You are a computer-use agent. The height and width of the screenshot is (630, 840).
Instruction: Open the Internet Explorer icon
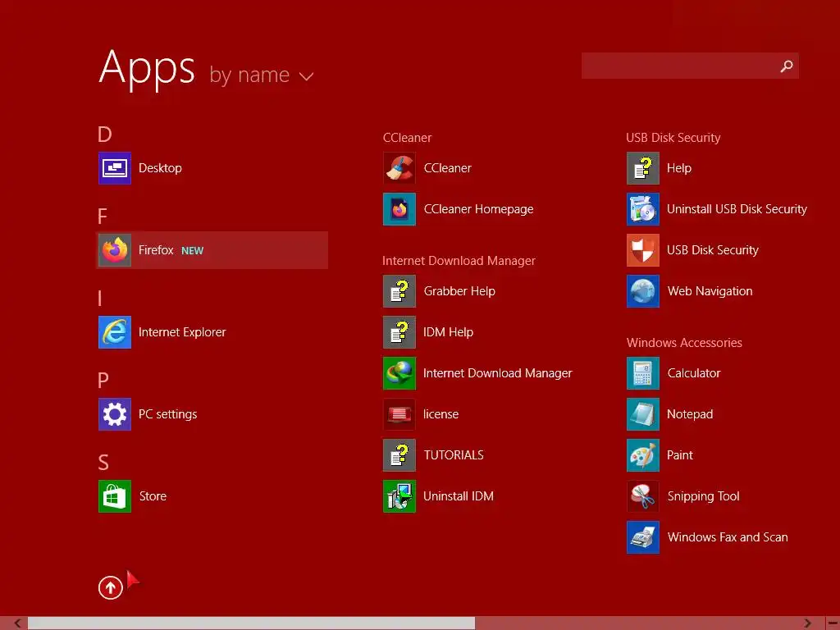(x=115, y=332)
